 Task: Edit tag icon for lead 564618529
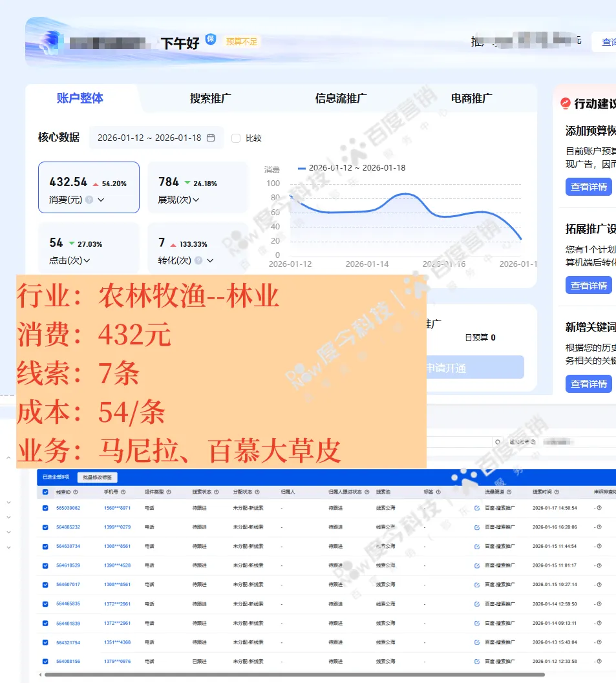(477, 565)
